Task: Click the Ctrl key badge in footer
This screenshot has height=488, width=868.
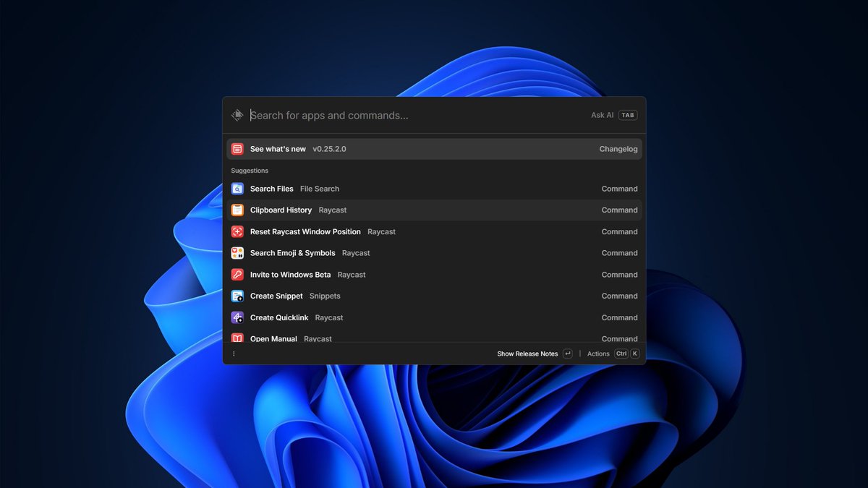Action: click(x=621, y=354)
